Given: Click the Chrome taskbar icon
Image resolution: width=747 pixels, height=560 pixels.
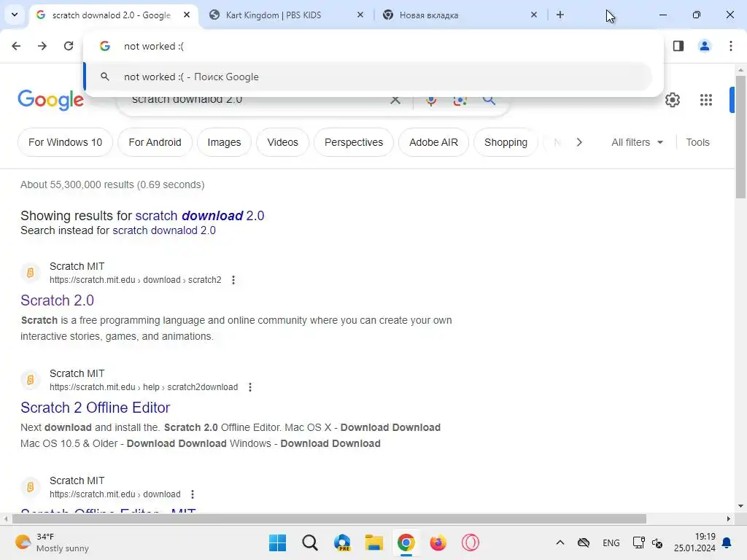Looking at the screenshot, I should (406, 542).
